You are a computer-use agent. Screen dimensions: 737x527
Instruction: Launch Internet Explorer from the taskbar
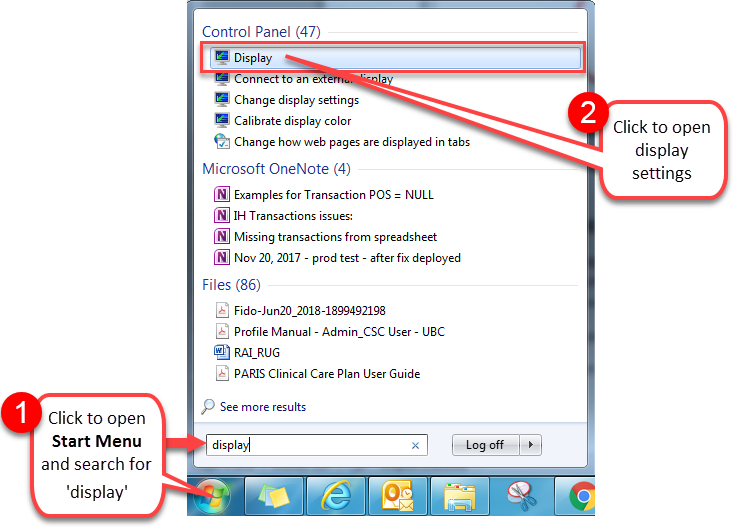335,497
